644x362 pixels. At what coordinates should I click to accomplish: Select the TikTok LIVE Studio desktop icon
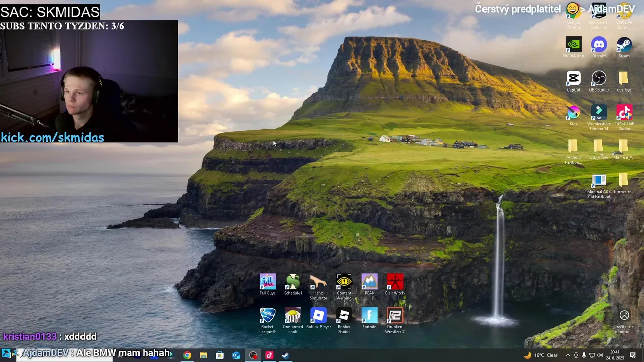(x=624, y=118)
